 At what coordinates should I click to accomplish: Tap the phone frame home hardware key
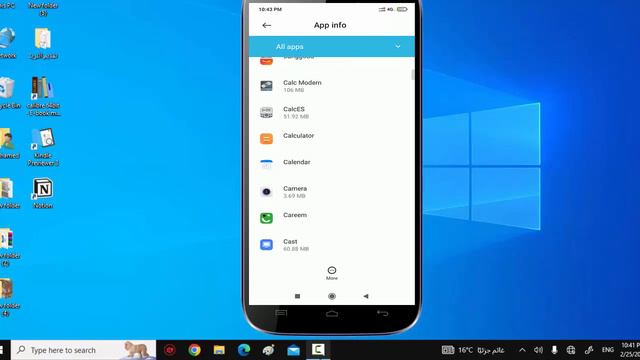click(332, 313)
